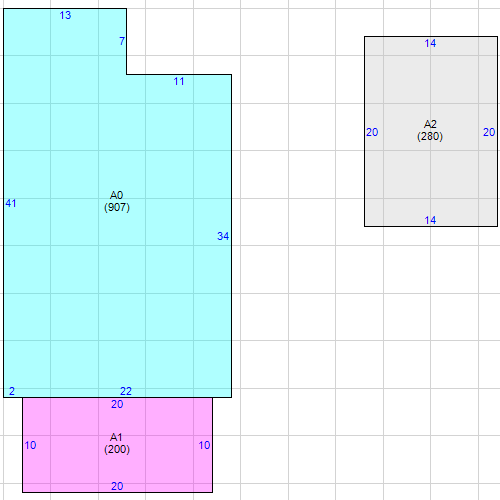Click the top 20 dimension of A1
The height and width of the screenshot is (500, 500).
click(x=117, y=404)
